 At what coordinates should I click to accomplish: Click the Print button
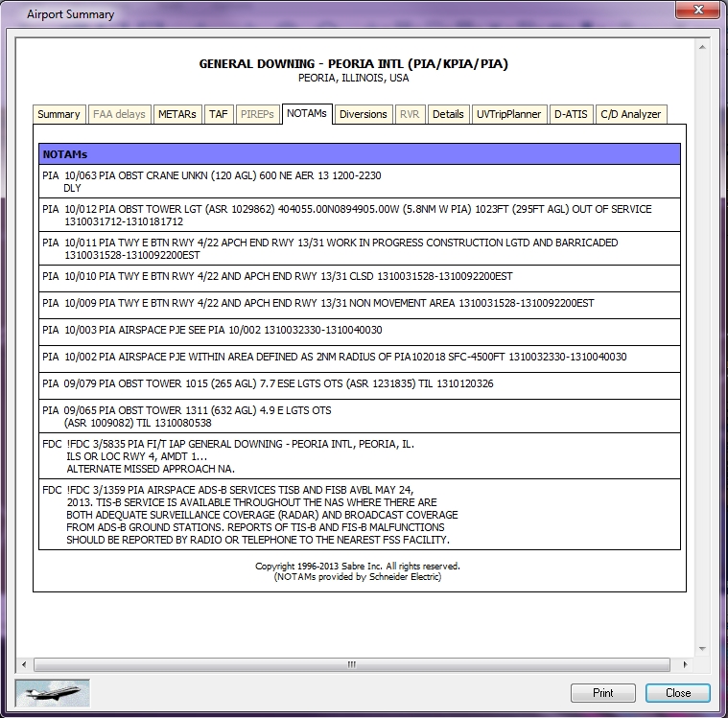click(x=603, y=693)
